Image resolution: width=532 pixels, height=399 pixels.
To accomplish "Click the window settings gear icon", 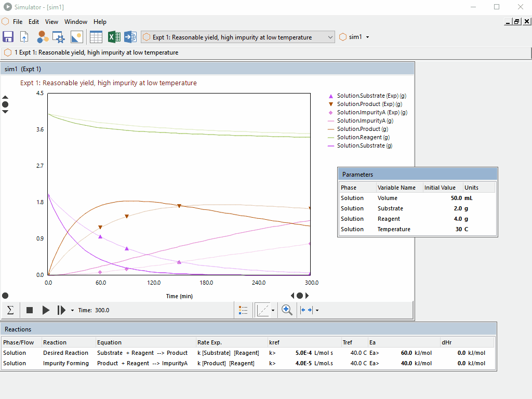I will click(x=59, y=37).
